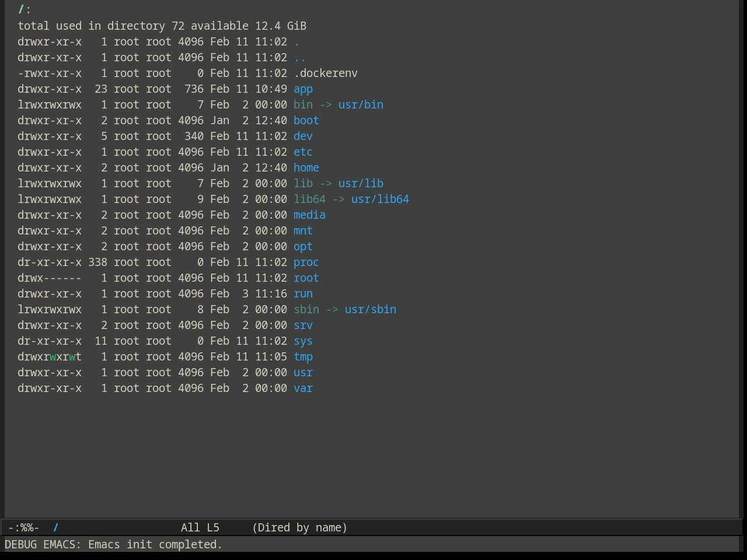Open the sys directory
Screen dimensions: 747x560
(303, 341)
